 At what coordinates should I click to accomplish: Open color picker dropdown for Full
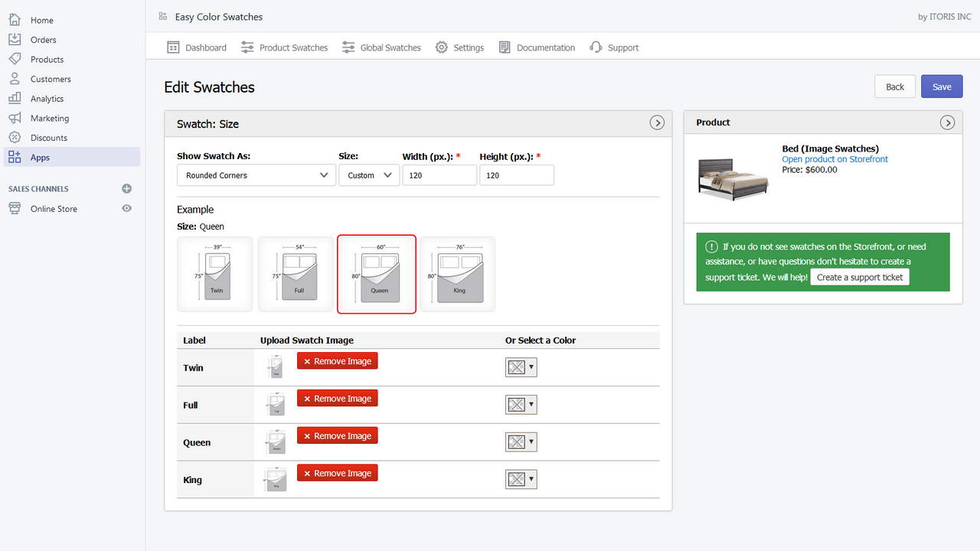pyautogui.click(x=521, y=405)
